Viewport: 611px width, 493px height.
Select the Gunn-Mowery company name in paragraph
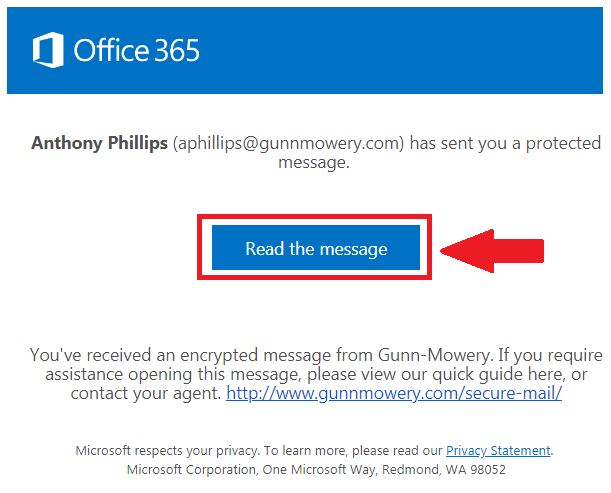pos(434,355)
